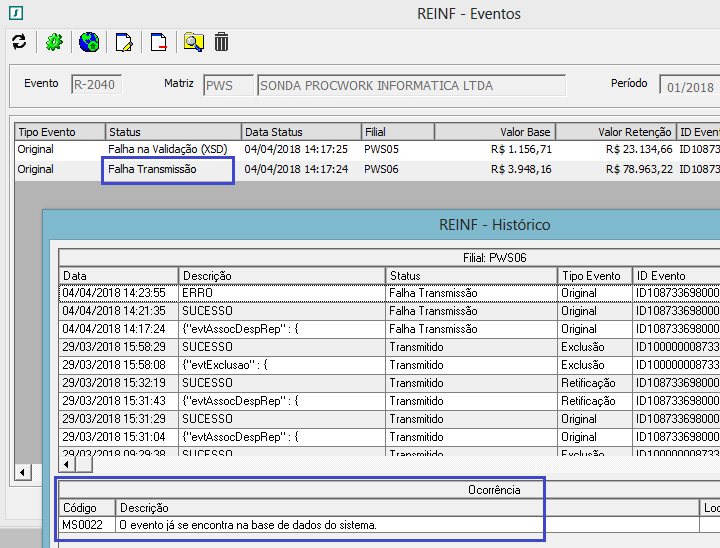Click the refresh arrows toolbar icon

[18, 42]
